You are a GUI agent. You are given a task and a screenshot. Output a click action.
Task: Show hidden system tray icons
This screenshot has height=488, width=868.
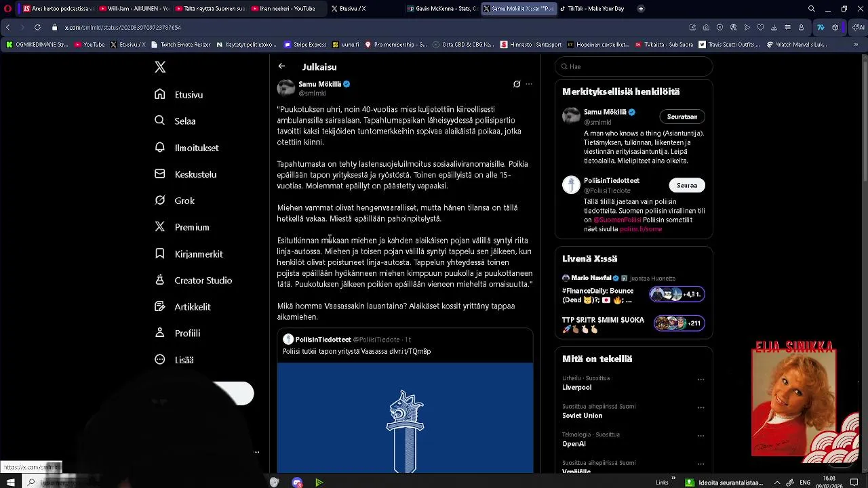pyautogui.click(x=777, y=482)
